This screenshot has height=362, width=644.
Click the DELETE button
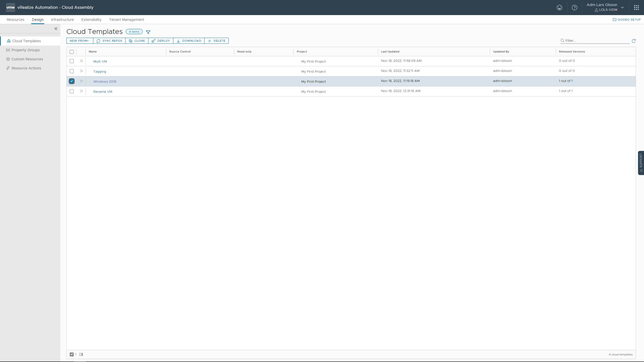coord(217,41)
